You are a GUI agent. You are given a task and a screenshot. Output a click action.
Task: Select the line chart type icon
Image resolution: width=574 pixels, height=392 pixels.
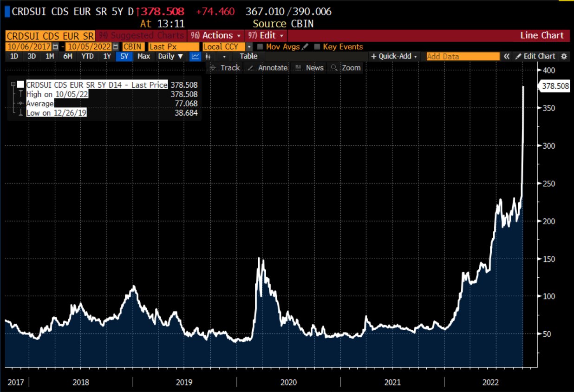coord(195,56)
